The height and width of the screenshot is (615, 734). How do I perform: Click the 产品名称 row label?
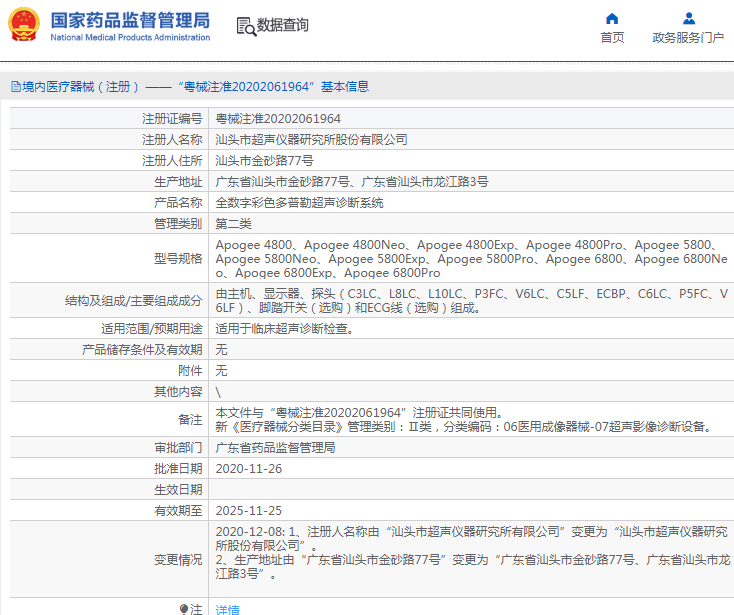[x=178, y=203]
